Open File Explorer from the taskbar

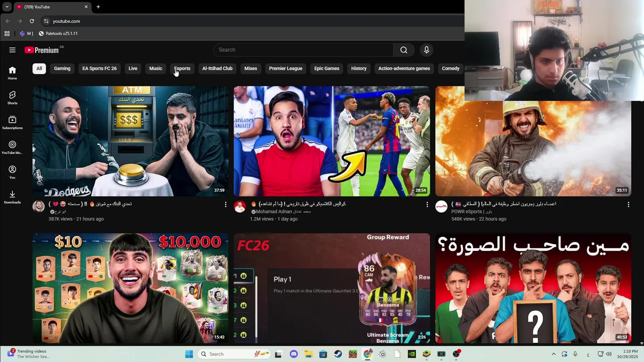point(308,354)
